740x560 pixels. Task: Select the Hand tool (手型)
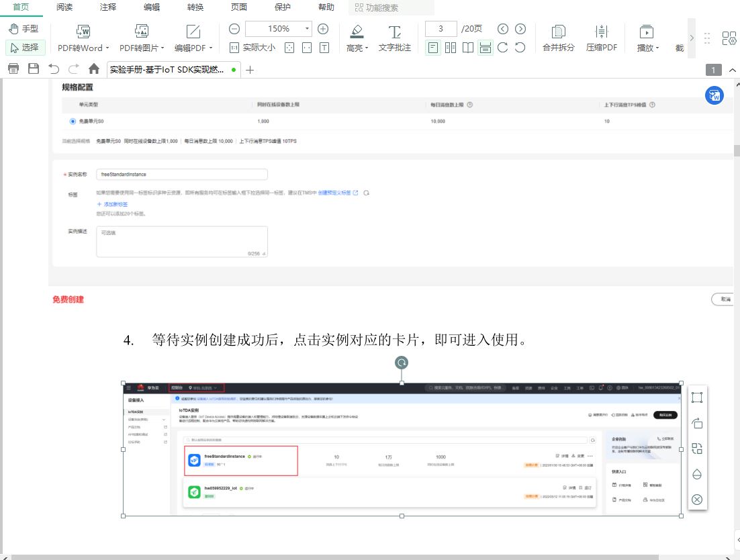pyautogui.click(x=24, y=29)
